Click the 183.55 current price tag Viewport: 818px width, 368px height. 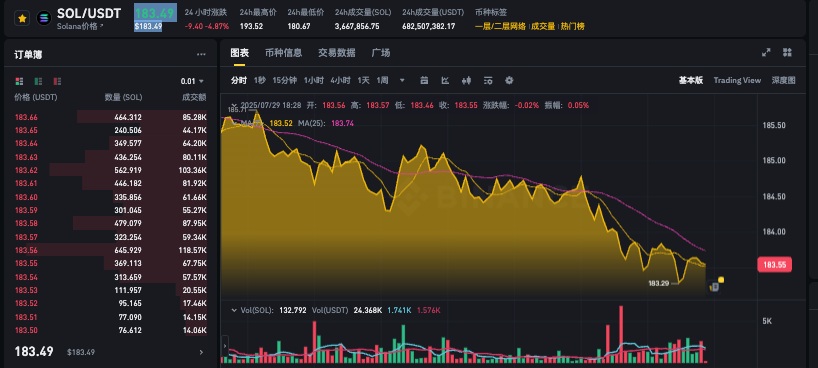click(774, 265)
